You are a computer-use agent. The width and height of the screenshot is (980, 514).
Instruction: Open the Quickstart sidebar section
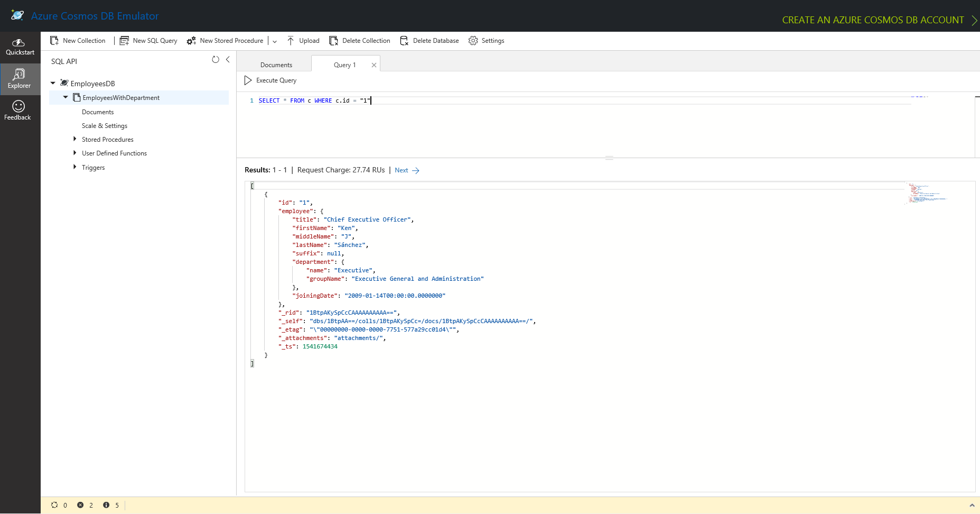[20, 47]
